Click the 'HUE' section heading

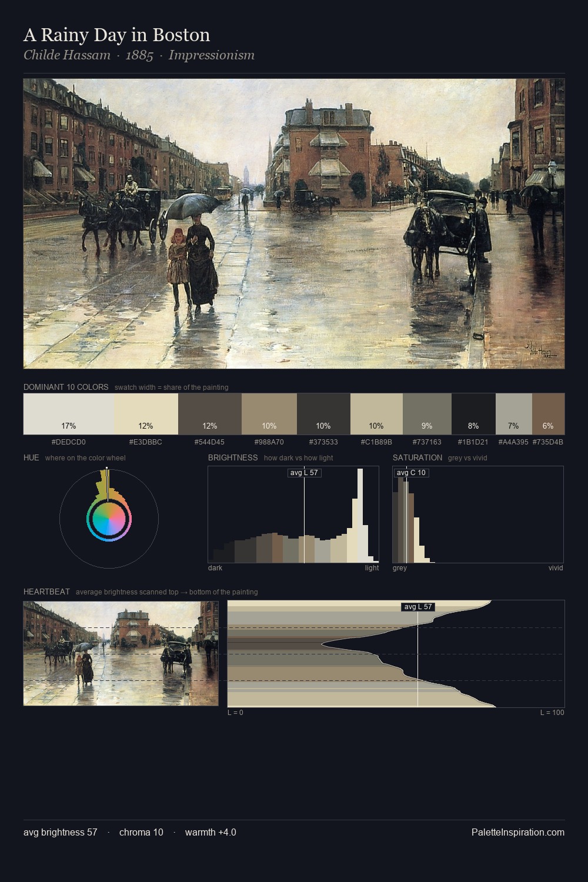[31, 457]
